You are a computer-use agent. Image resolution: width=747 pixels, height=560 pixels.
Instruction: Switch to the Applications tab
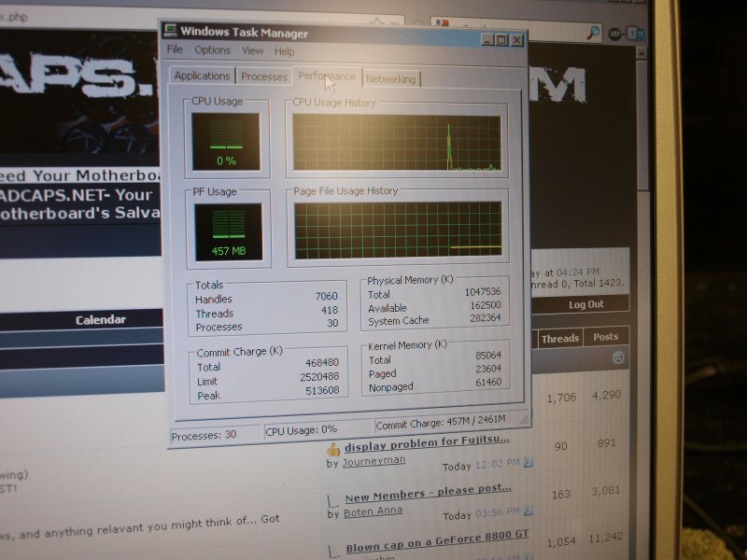[x=202, y=76]
